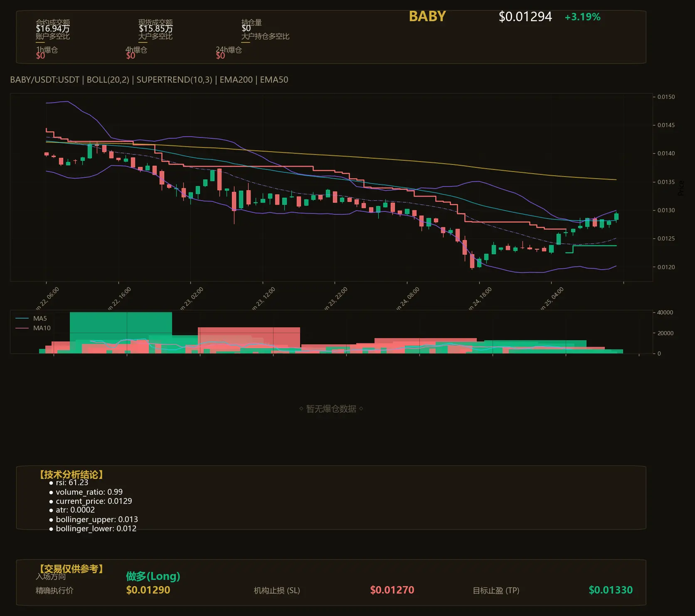
Task: Click the 入场方向 label
Action: click(x=51, y=577)
